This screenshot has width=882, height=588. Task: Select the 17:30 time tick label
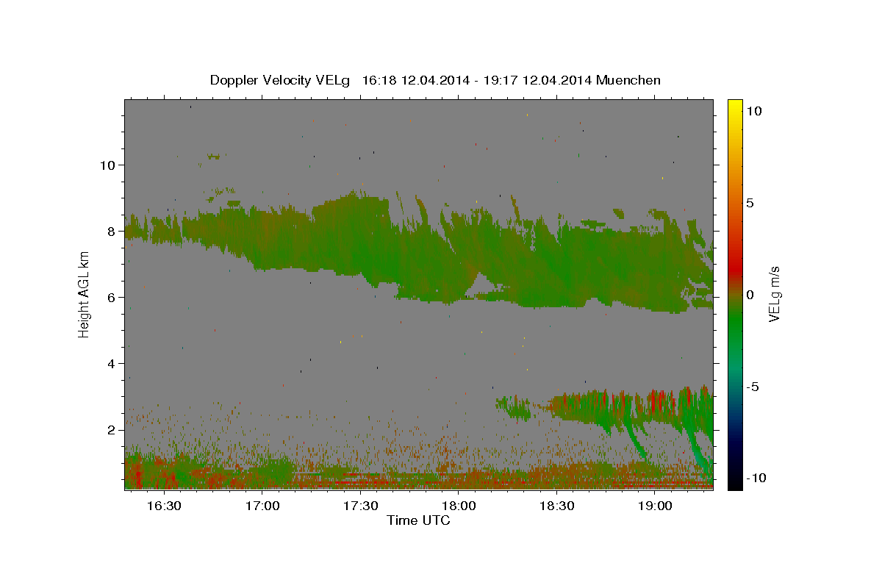360,506
